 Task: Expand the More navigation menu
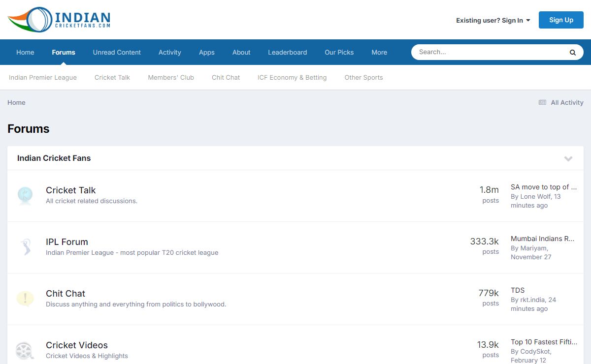[379, 52]
